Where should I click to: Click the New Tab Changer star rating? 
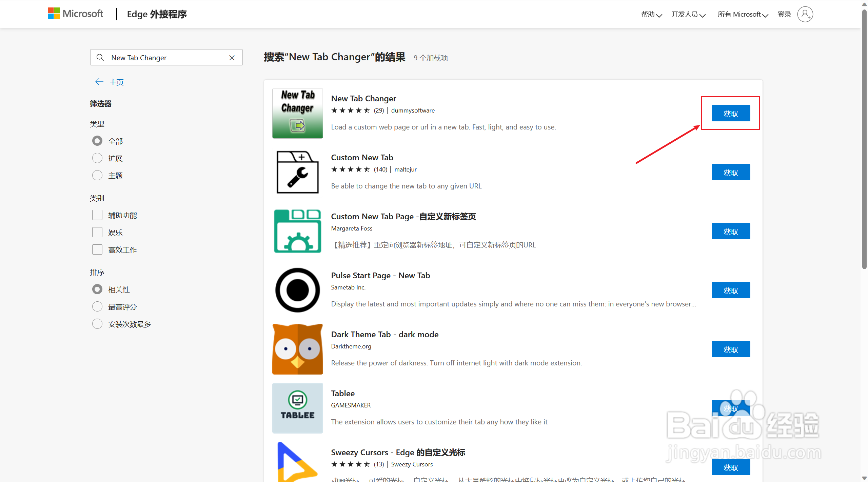tap(351, 110)
